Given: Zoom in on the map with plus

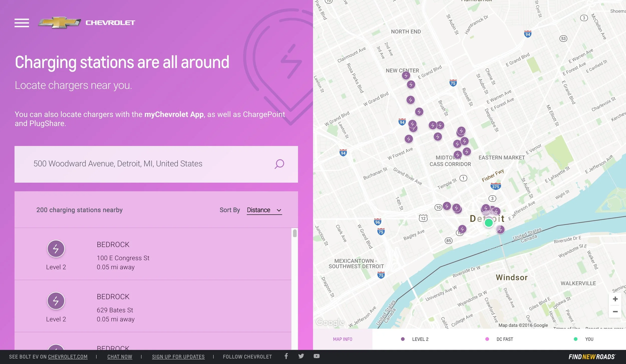Looking at the screenshot, I should pyautogui.click(x=615, y=299).
